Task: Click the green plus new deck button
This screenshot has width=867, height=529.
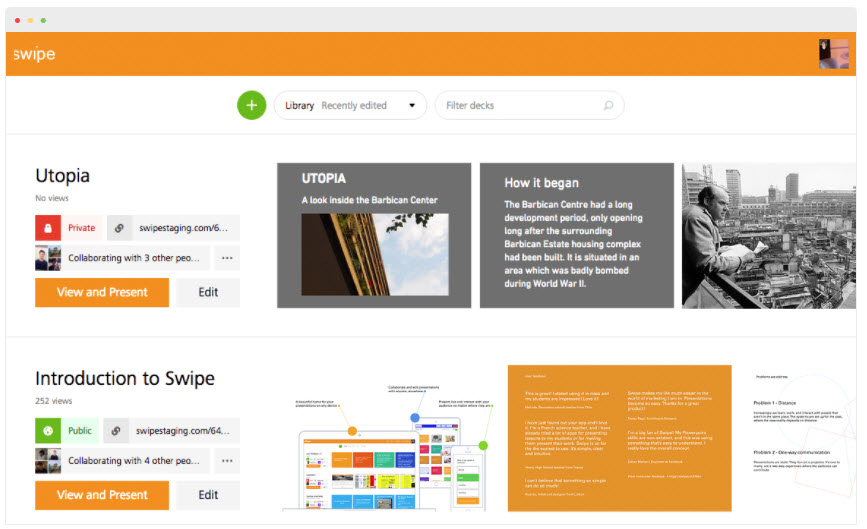Action: [252, 105]
